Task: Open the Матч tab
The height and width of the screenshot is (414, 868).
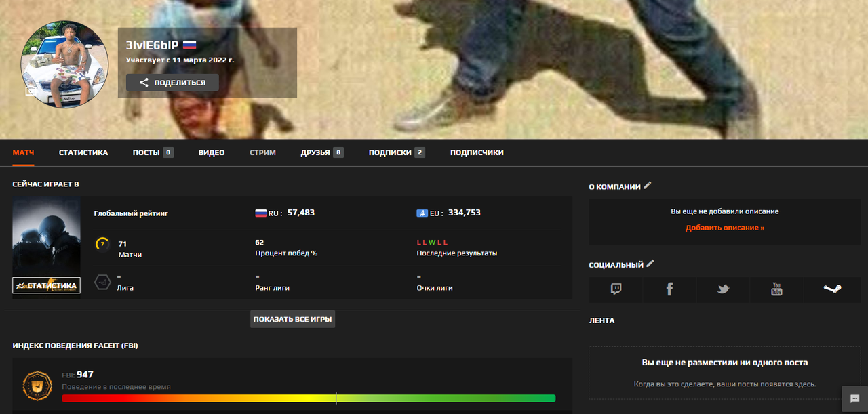Action: point(23,152)
